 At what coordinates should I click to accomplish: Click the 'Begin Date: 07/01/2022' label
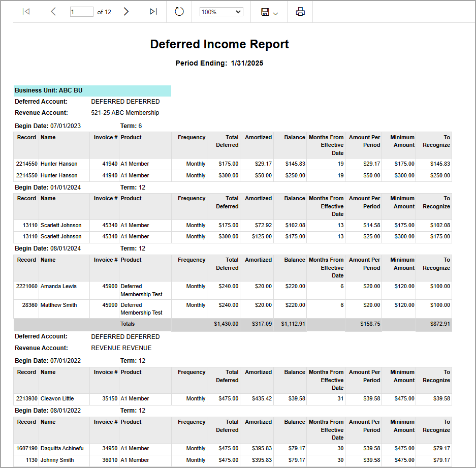48,361
